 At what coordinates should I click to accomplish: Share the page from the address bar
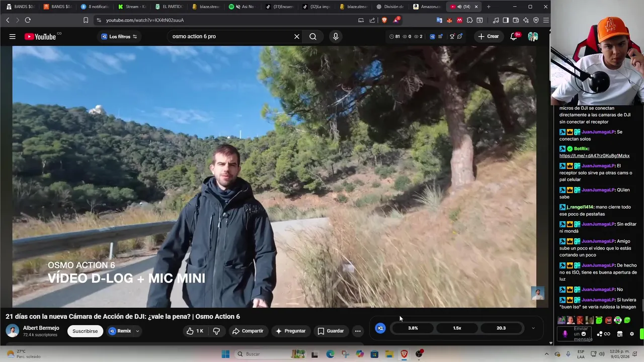click(x=372, y=20)
